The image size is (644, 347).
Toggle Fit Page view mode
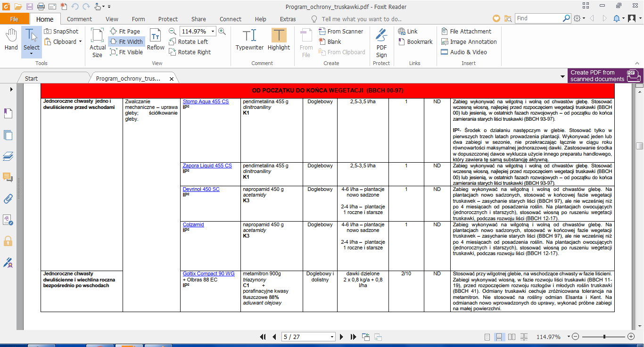125,31
